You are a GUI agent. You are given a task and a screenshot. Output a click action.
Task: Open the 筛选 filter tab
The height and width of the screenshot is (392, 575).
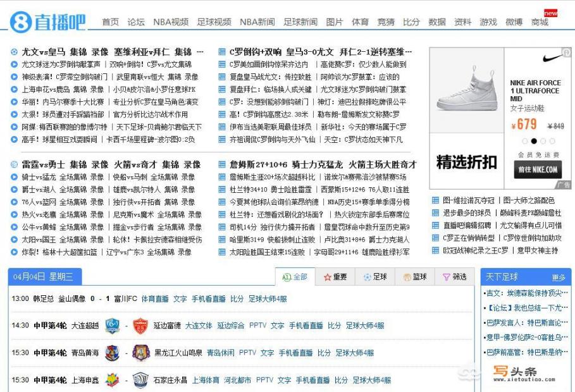coord(454,277)
